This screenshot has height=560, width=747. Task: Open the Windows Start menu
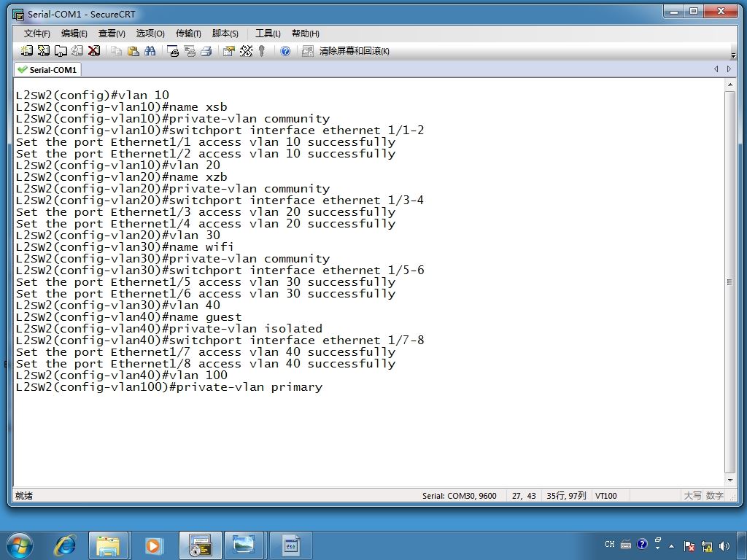20,545
